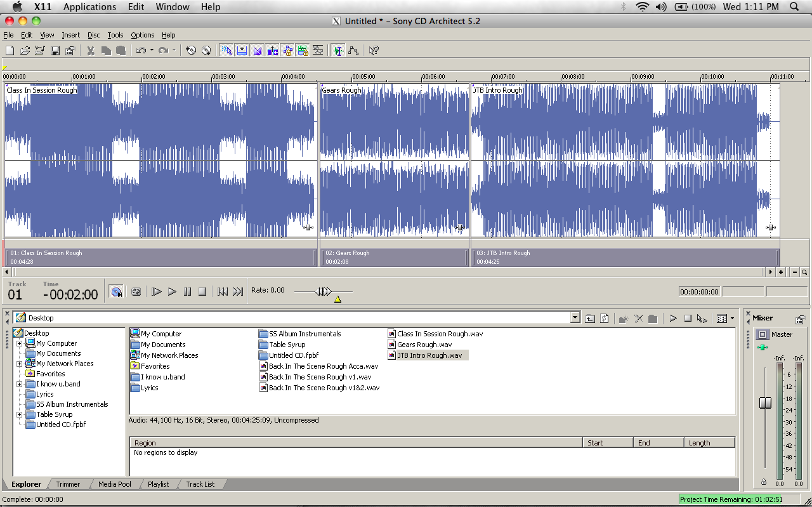Click the Loop Playback icon
812x507 pixels.
point(136,292)
